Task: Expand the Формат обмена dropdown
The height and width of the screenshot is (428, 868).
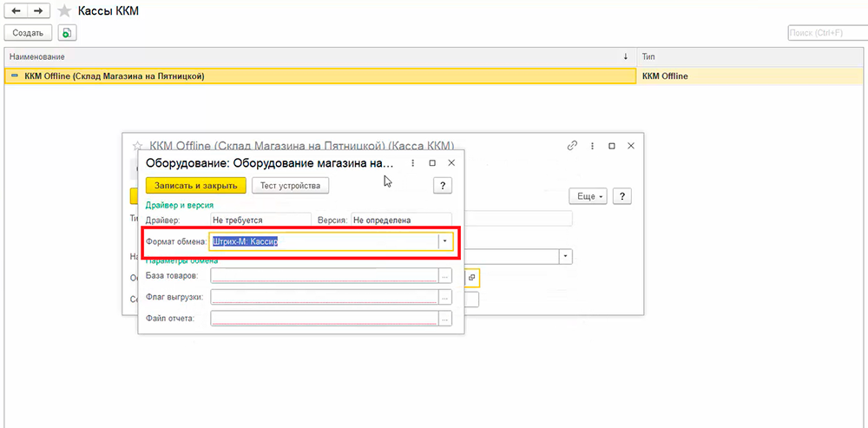Action: click(x=444, y=241)
